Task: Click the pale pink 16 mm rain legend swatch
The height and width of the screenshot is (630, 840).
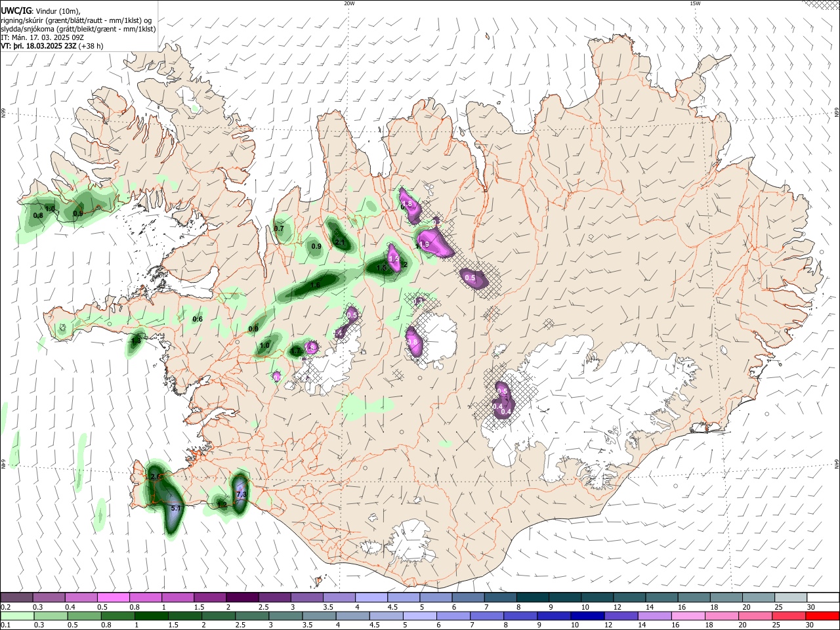Action: coord(689,616)
